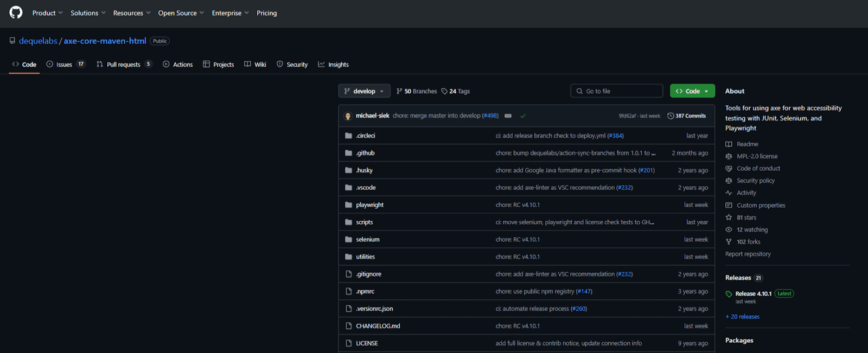Open the dequelabs organization link
868x353 pixels.
tap(38, 41)
